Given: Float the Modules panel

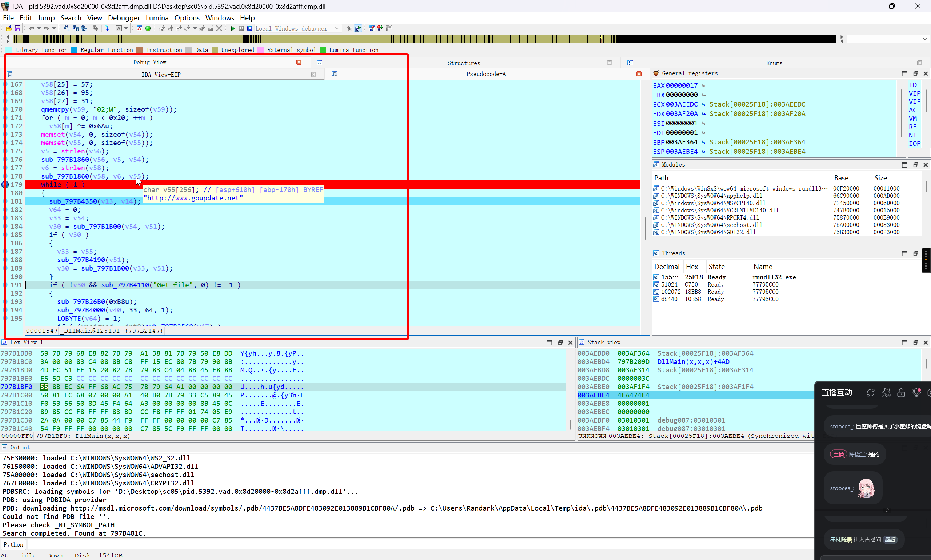Looking at the screenshot, I should tap(915, 165).
